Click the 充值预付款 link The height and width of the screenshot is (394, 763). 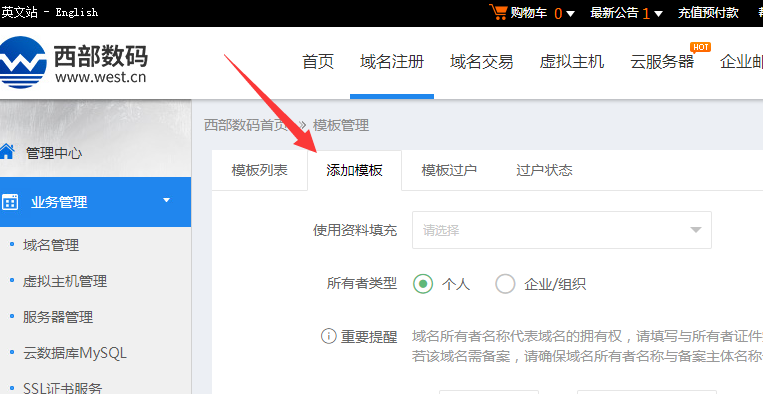[x=708, y=13]
